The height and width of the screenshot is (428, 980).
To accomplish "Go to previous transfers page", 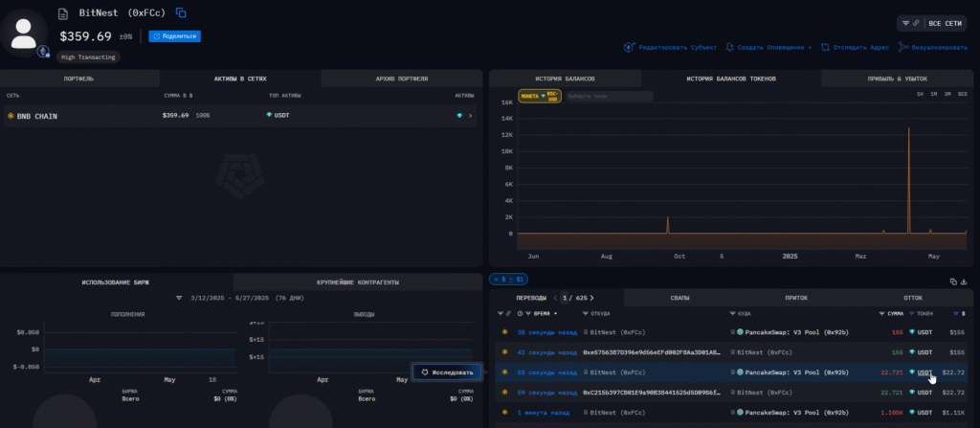I will tap(556, 298).
